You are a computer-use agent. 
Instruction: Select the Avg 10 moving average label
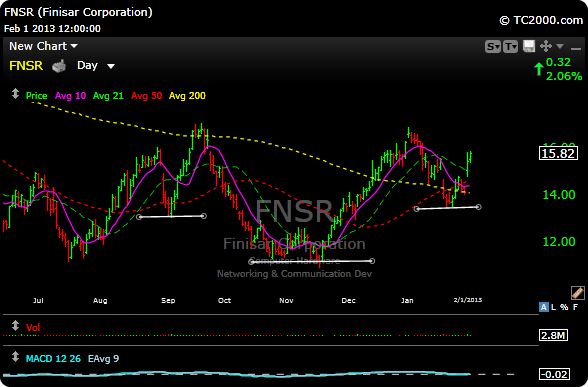70,96
